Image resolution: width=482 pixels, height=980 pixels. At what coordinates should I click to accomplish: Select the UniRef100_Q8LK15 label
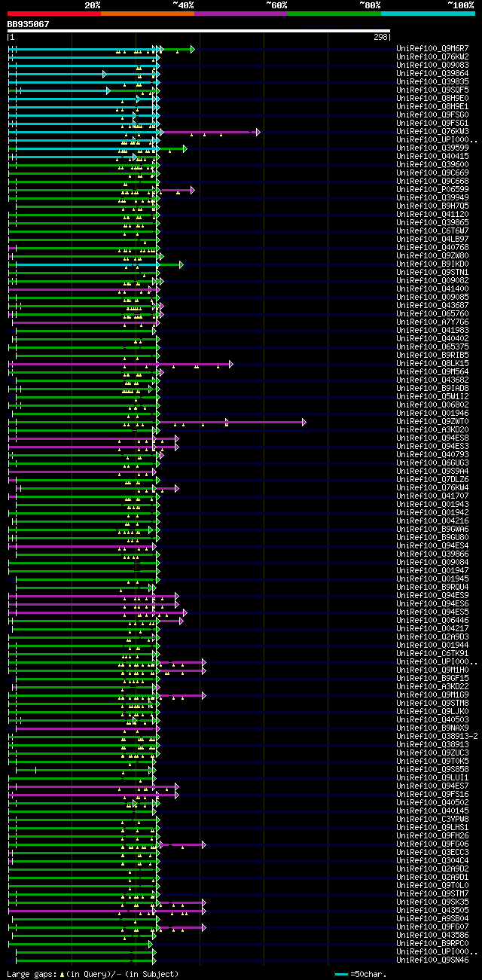pyautogui.click(x=432, y=364)
